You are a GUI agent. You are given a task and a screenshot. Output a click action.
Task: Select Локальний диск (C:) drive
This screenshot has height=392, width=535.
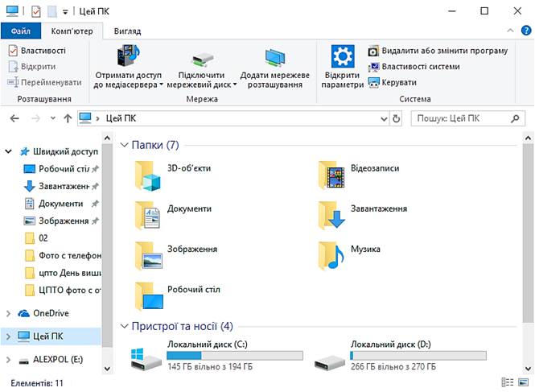pos(217,356)
